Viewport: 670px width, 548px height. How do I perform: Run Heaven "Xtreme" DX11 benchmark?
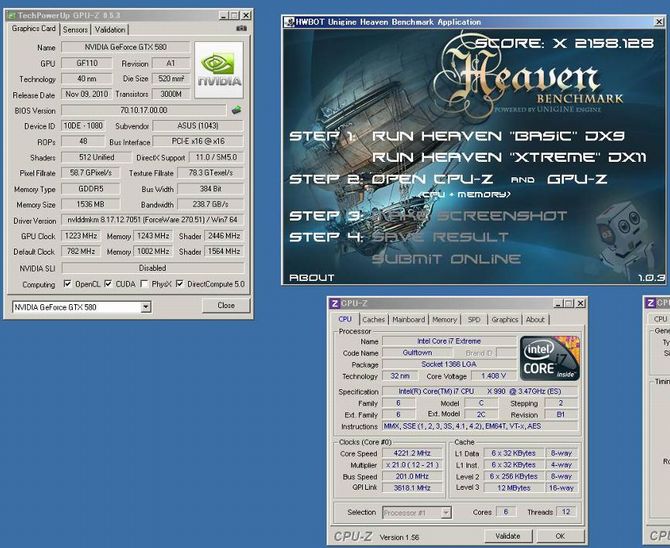pos(509,157)
